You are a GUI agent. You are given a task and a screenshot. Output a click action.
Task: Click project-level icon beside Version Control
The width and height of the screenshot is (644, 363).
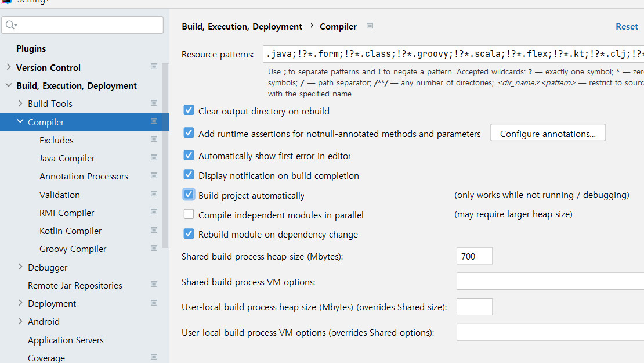pos(154,67)
